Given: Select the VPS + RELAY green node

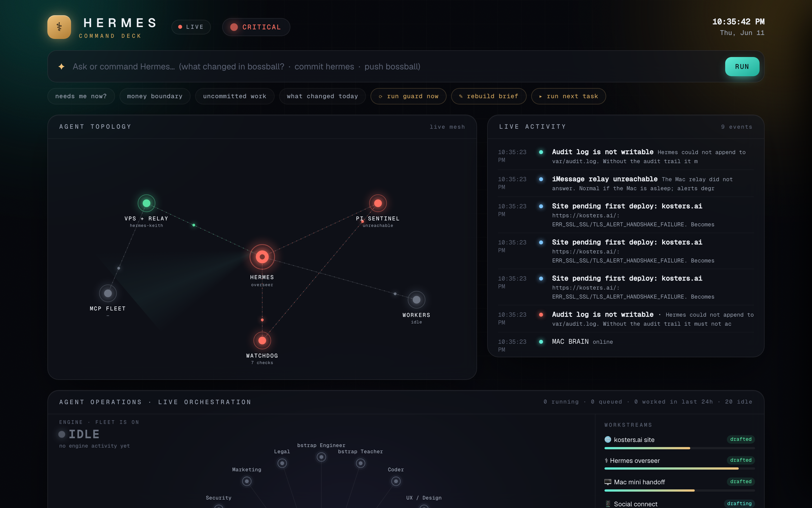Looking at the screenshot, I should pyautogui.click(x=146, y=203).
